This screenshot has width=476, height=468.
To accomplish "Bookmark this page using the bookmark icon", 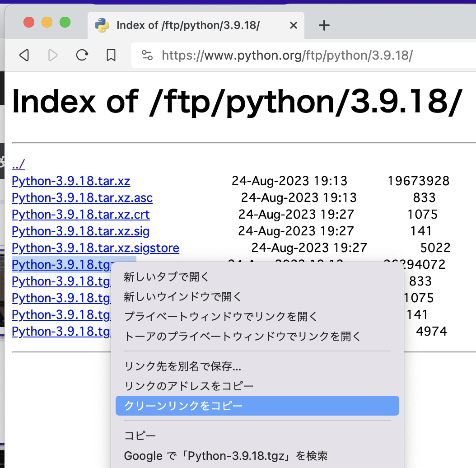I will click(110, 55).
